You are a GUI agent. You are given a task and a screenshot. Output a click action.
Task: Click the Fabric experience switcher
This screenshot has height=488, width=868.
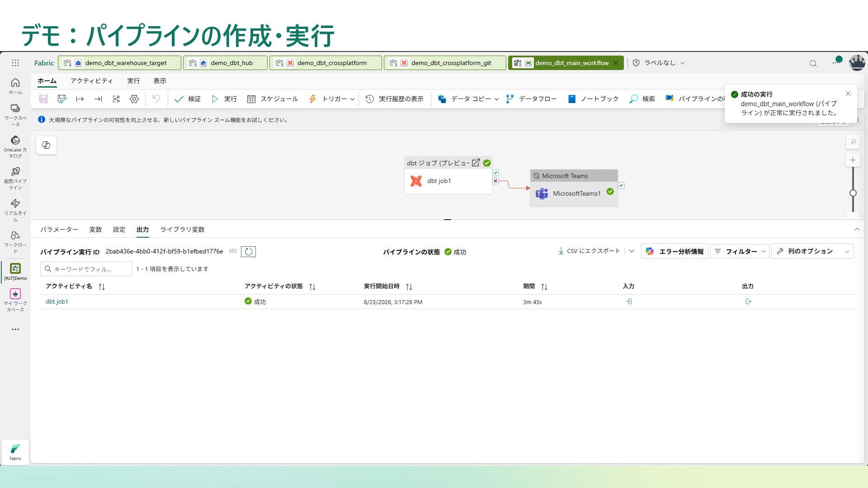coord(15,452)
